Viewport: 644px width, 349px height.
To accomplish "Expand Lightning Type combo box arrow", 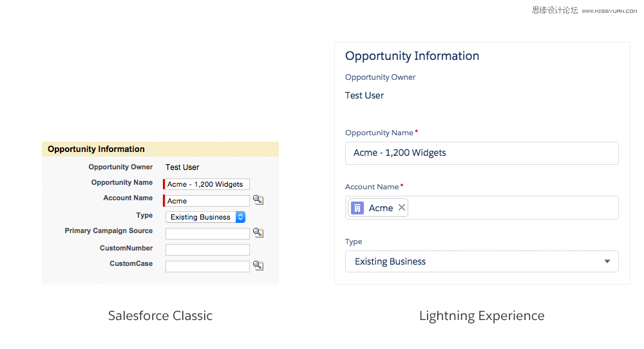I will pos(607,261).
